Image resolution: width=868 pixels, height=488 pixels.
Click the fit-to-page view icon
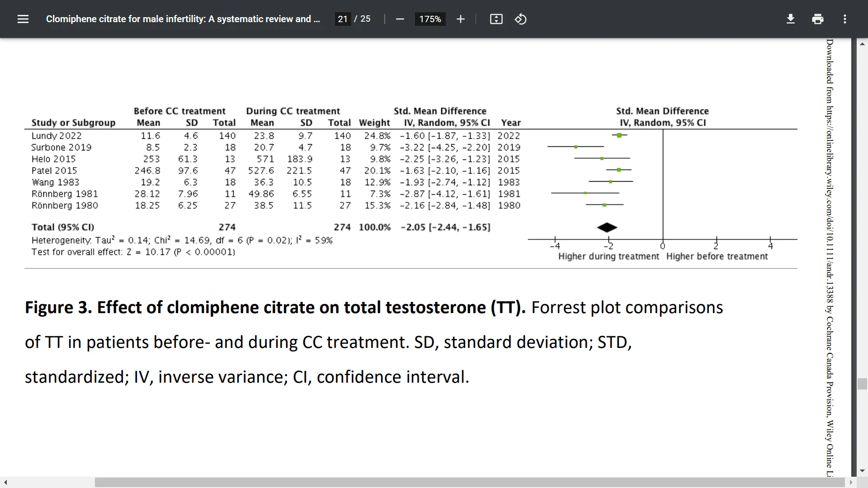coord(496,19)
